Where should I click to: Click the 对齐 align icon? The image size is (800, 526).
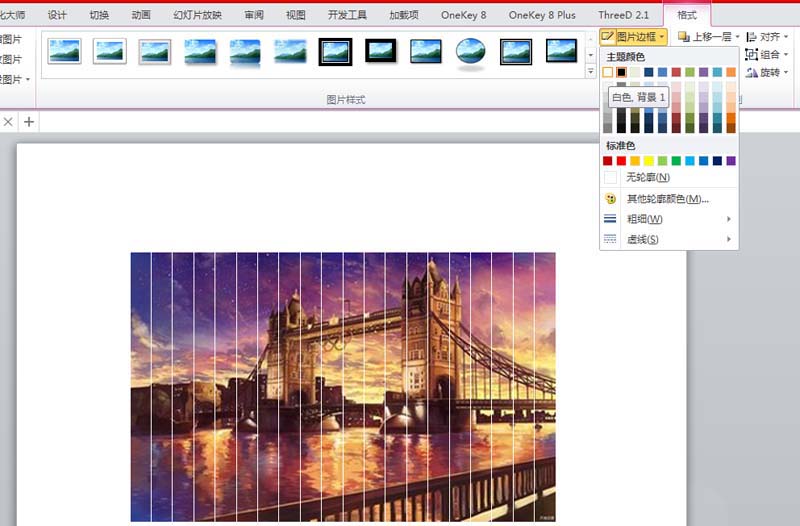(752, 36)
